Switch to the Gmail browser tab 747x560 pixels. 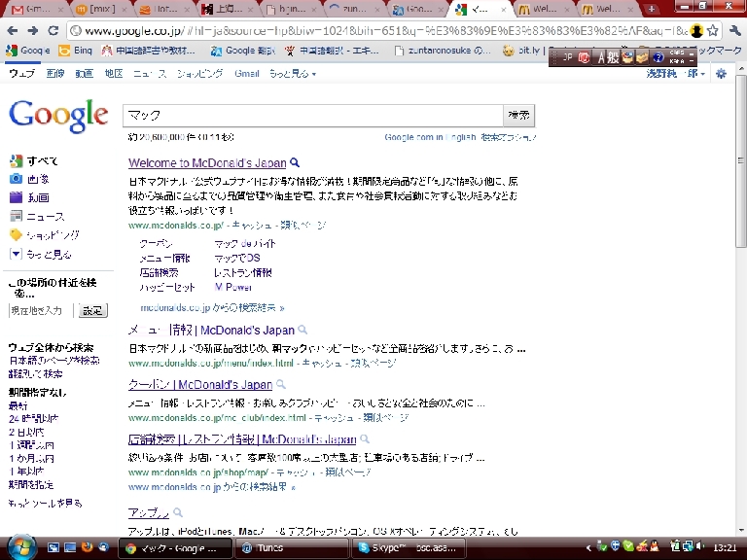(37, 9)
